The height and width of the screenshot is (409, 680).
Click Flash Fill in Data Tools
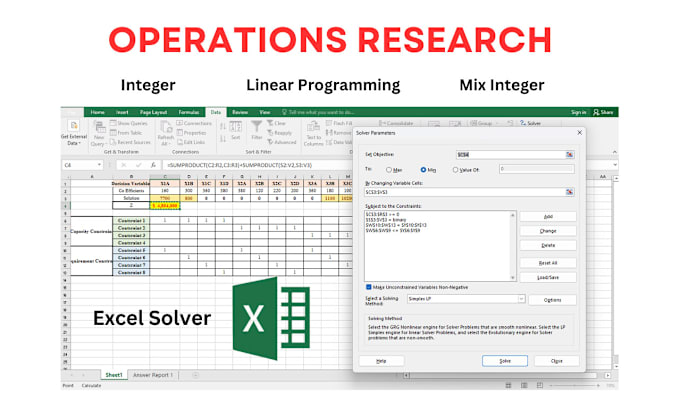(339, 124)
